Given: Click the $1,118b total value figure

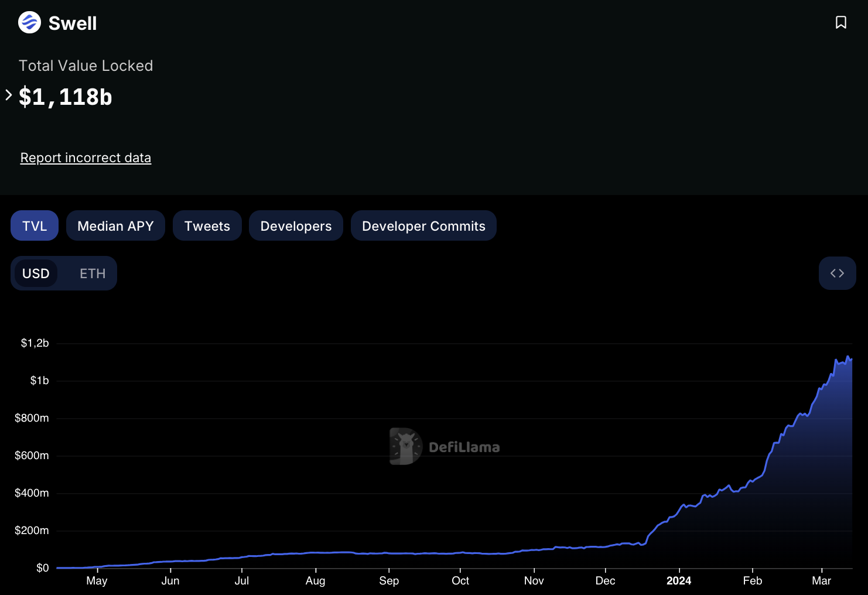Looking at the screenshot, I should click(65, 97).
